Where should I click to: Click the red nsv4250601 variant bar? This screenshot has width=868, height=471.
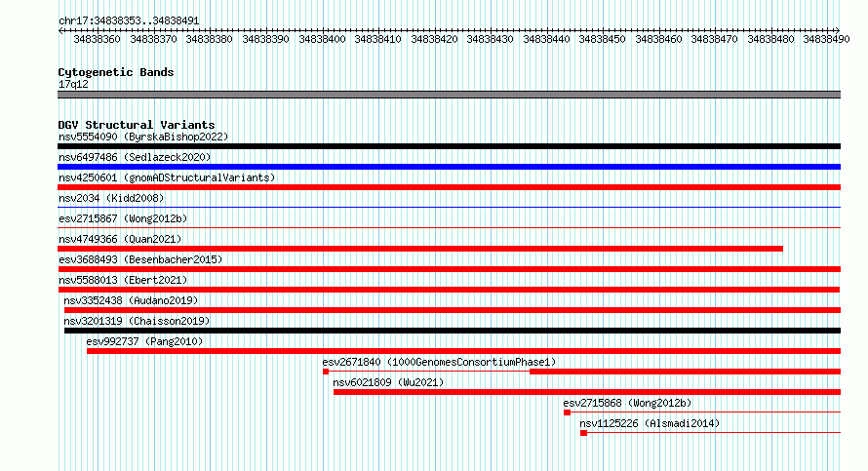coord(449,187)
